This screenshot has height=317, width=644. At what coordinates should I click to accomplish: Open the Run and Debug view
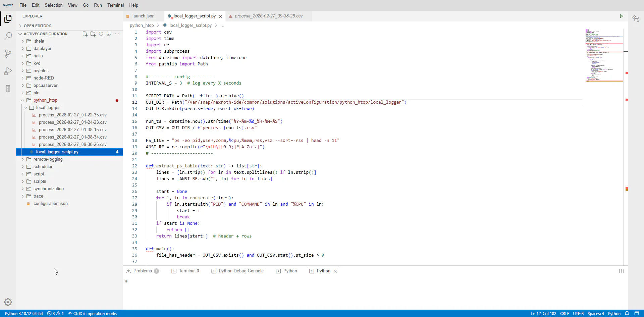click(8, 71)
